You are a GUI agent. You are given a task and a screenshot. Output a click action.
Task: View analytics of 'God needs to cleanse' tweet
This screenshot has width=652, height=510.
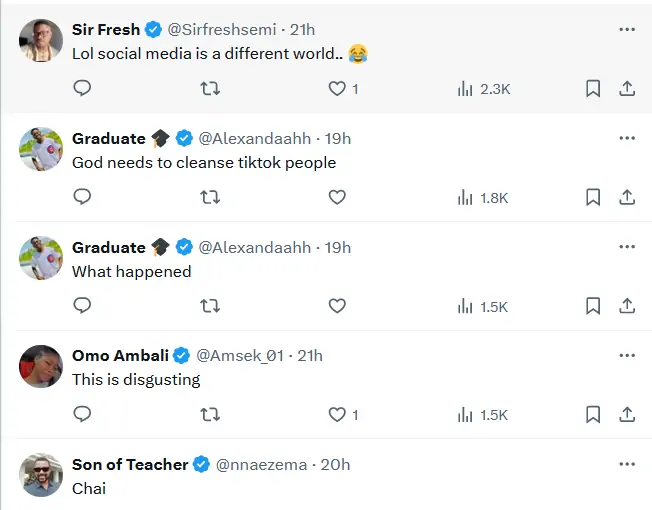tap(484, 198)
